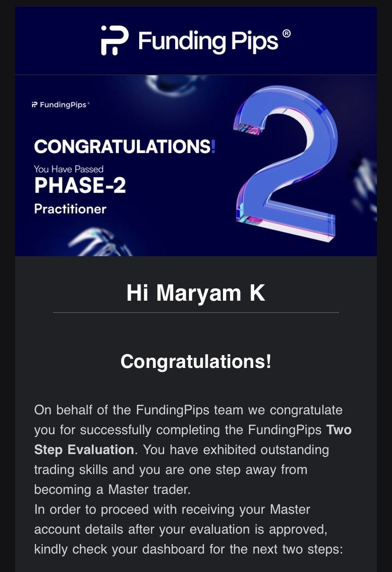Screen dimensions: 392x572
Task: Tap the "You Have Passed" banner text
Action: pyautogui.click(x=69, y=169)
